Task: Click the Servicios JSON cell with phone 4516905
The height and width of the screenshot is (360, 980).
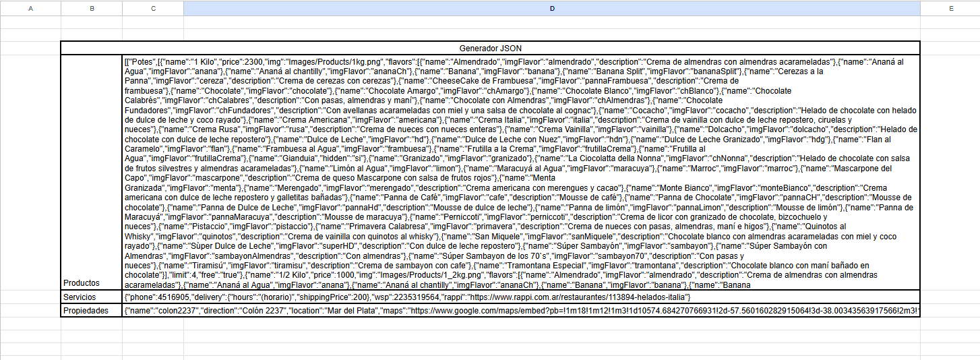Action: click(521, 297)
